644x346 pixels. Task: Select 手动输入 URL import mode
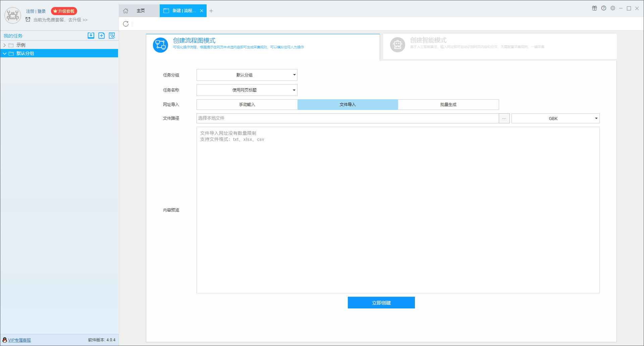(247, 105)
